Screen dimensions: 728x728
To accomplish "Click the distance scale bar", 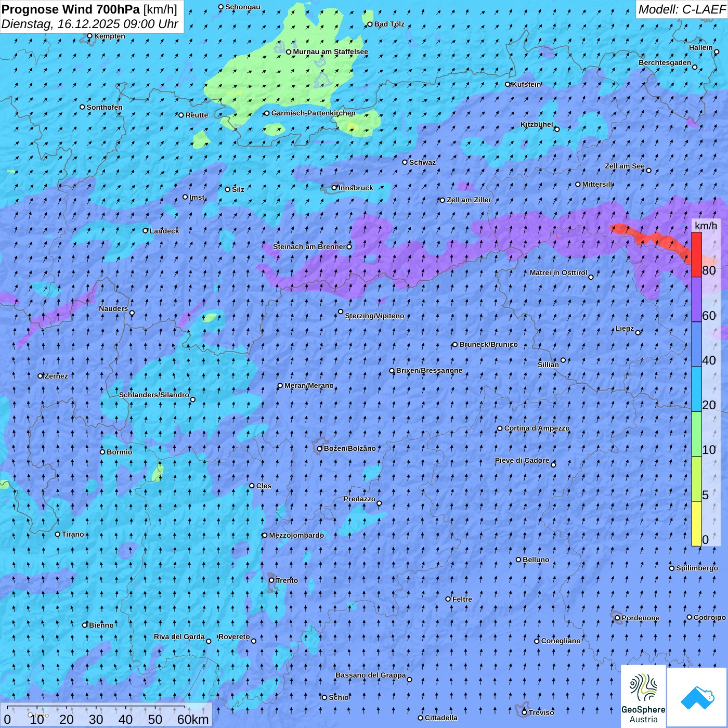I will pyautogui.click(x=107, y=714).
